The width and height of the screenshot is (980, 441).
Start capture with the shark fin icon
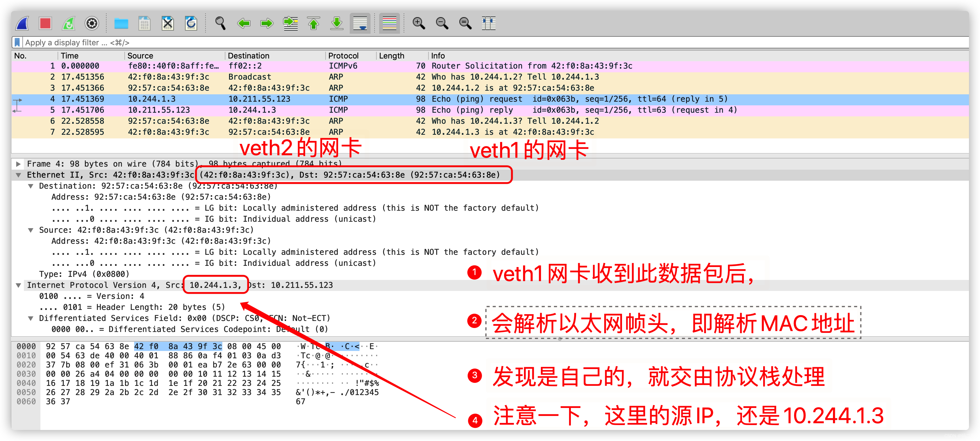tap(22, 23)
